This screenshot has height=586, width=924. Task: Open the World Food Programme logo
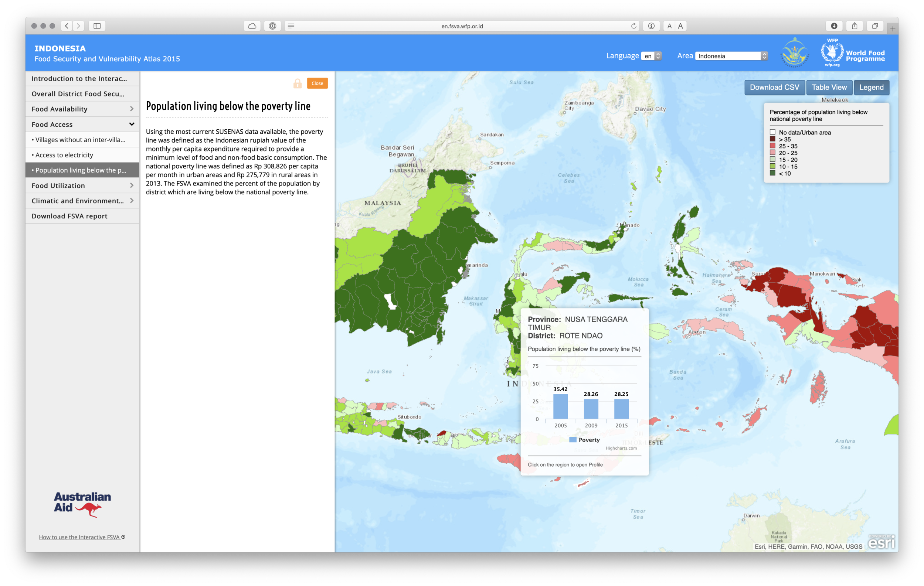tap(853, 52)
